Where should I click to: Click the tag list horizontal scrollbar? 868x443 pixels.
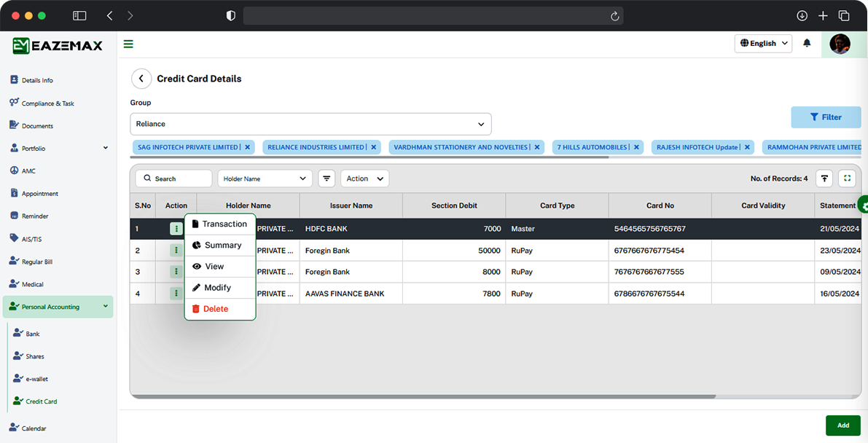370,157
